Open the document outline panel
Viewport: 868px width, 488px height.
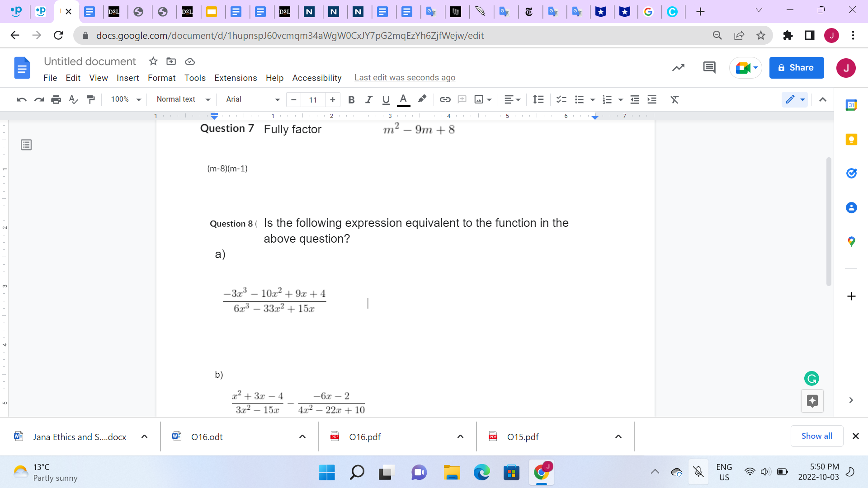(26, 145)
